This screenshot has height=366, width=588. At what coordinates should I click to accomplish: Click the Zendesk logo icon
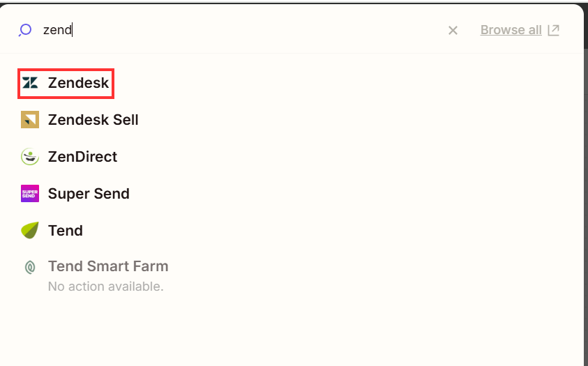tap(30, 83)
